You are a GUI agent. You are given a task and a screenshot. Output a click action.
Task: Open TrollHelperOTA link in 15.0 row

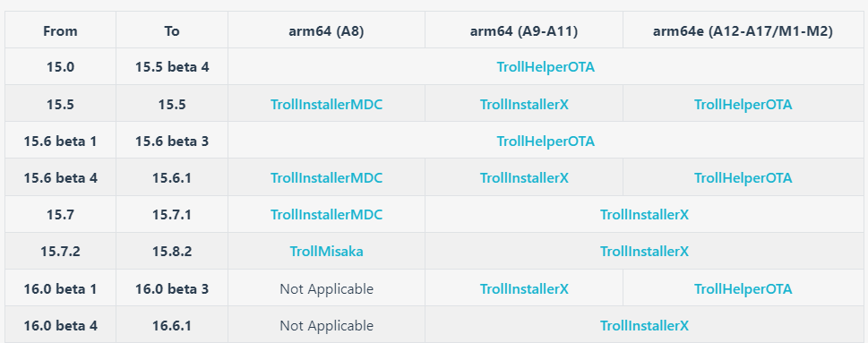pyautogui.click(x=546, y=67)
